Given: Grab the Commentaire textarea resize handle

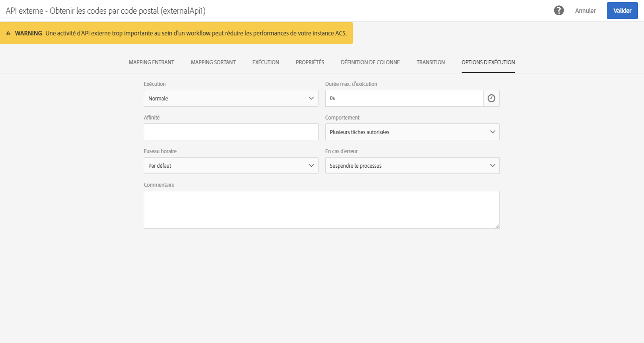Looking at the screenshot, I should (497, 226).
